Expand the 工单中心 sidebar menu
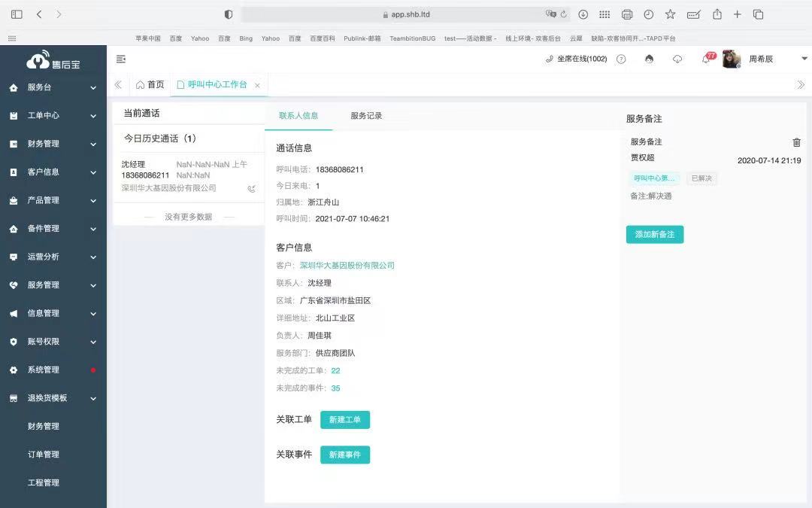Image resolution: width=812 pixels, height=508 pixels. (53, 116)
